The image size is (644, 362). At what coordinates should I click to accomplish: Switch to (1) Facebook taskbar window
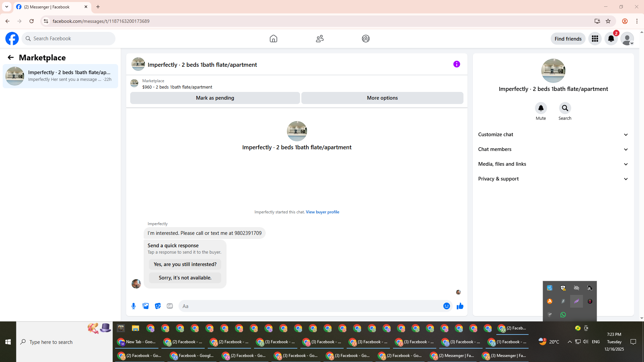click(x=507, y=342)
